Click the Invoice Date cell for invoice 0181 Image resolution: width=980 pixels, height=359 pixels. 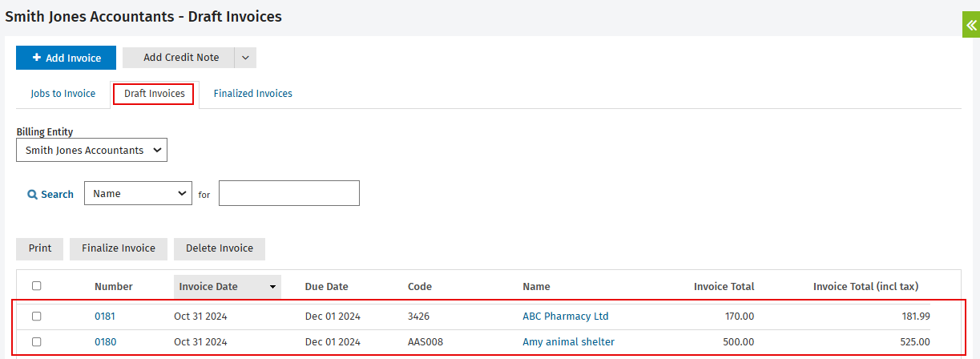[200, 317]
